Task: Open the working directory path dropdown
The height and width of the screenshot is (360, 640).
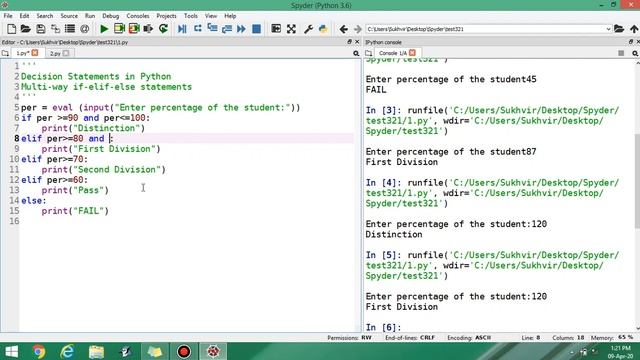Action: (x=608, y=29)
